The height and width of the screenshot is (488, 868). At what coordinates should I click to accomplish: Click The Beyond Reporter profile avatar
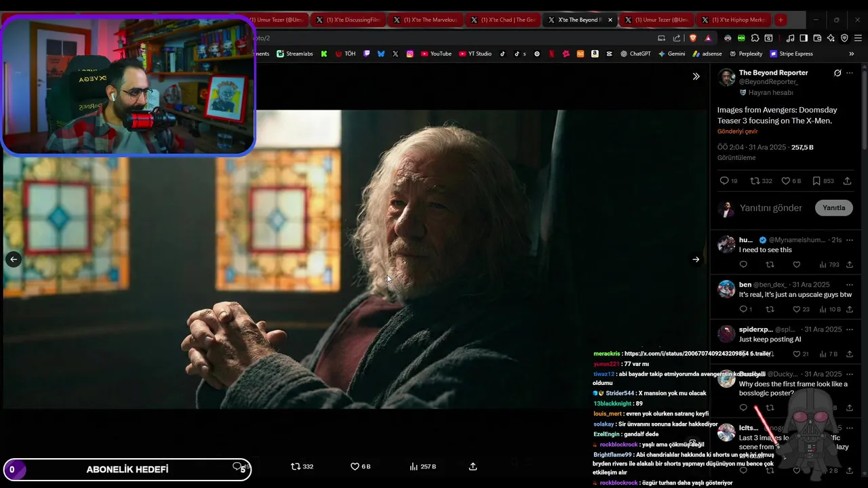point(726,77)
